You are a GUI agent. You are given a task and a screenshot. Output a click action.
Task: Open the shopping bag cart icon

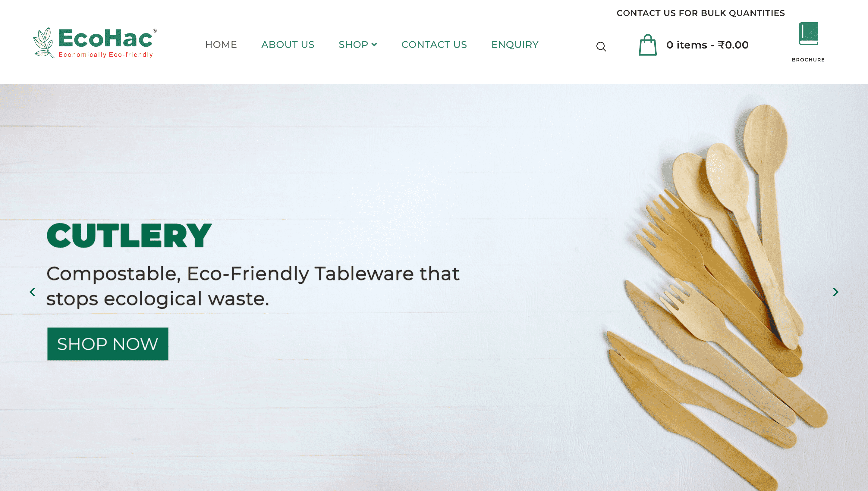[x=648, y=45]
